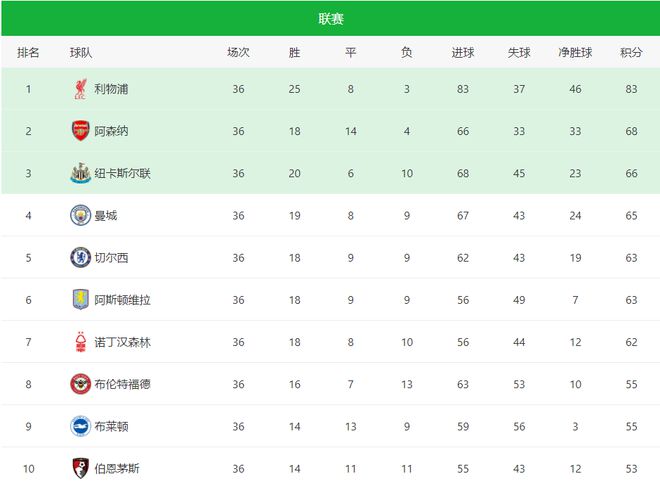The image size is (660, 481).
Task: Click the Bournemouth club crest icon
Action: click(80, 468)
